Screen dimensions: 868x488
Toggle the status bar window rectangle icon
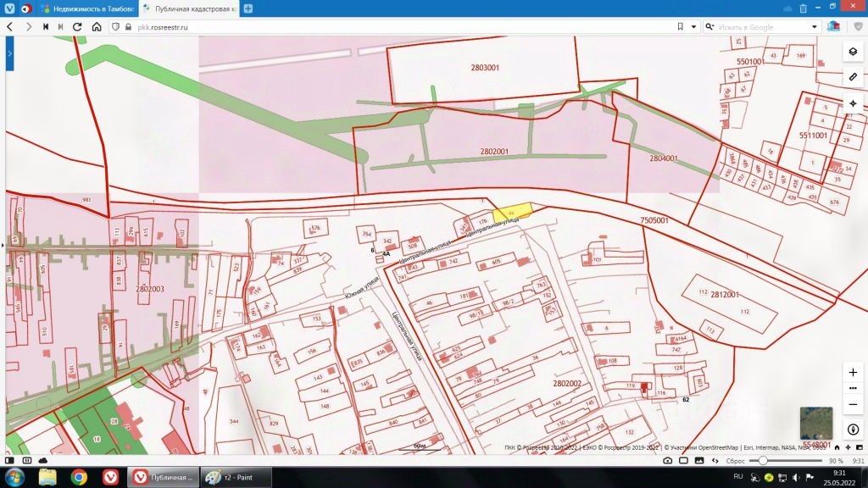(684, 460)
